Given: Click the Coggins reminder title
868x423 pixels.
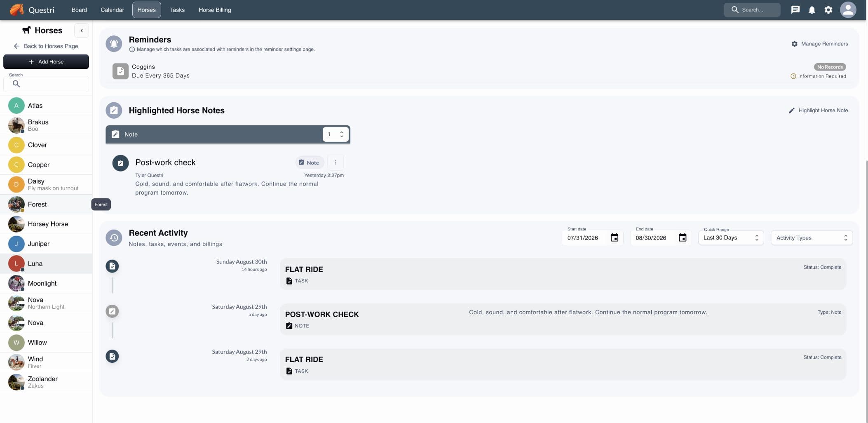Looking at the screenshot, I should click(x=143, y=67).
